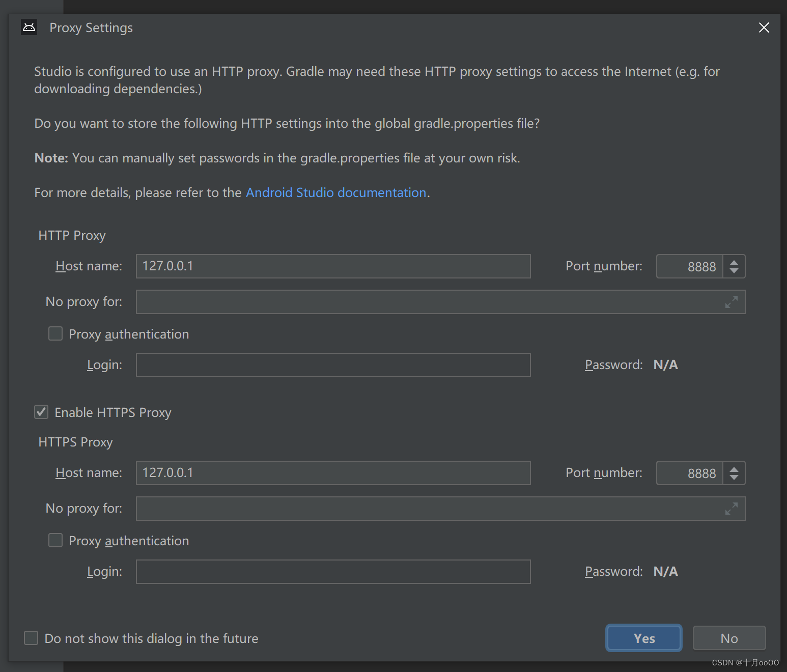
Task: Close the Proxy Settings dialog
Action: (764, 27)
